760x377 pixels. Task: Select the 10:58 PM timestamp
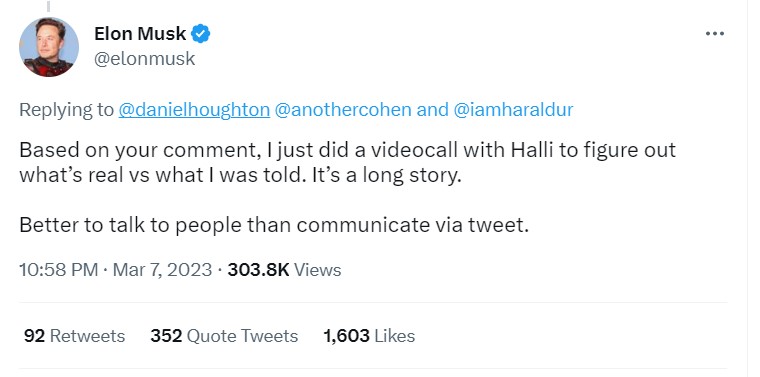click(59, 269)
